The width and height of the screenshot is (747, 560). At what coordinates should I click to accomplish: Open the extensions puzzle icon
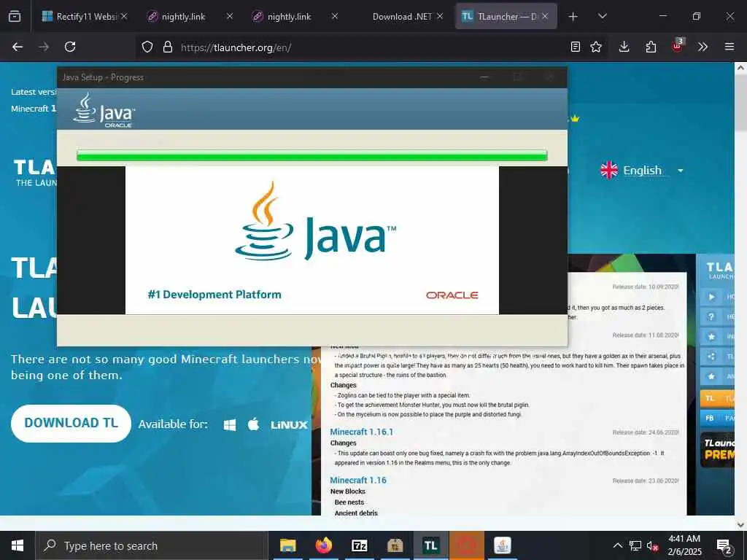[651, 47]
